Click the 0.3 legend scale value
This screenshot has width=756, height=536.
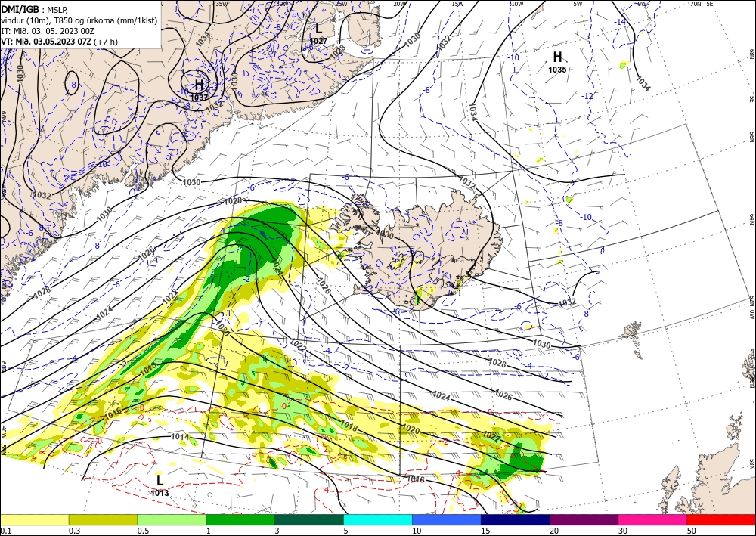75,531
